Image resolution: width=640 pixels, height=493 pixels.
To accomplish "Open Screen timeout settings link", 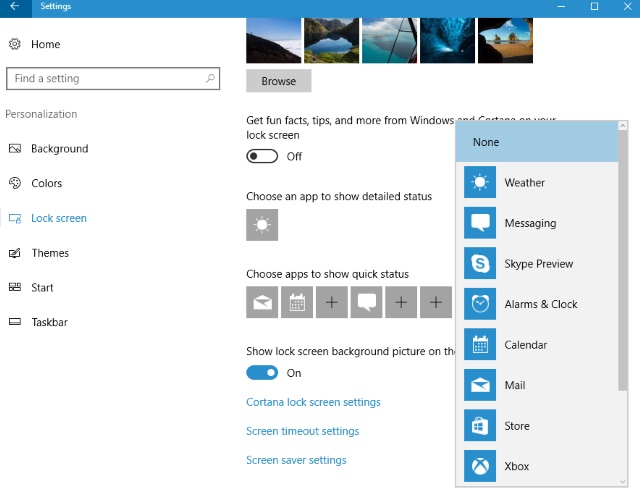I will coord(302,431).
